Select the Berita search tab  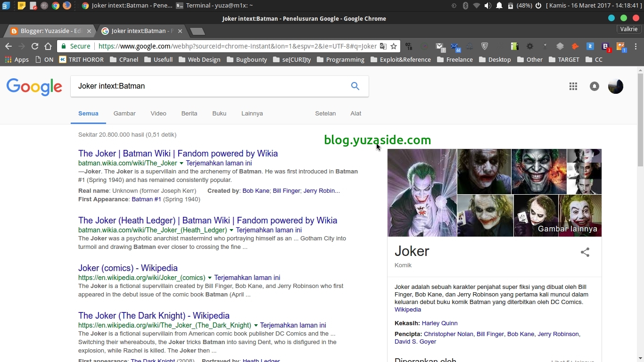(189, 114)
